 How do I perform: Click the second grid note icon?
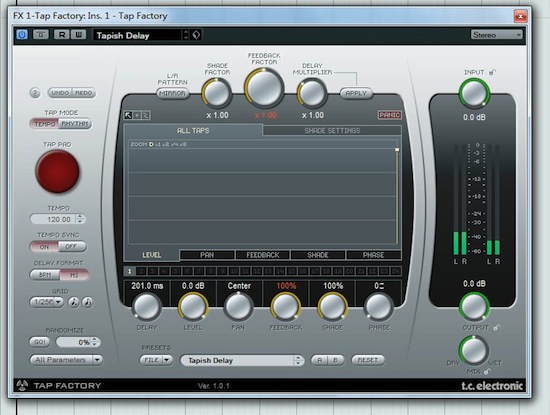pos(88,302)
